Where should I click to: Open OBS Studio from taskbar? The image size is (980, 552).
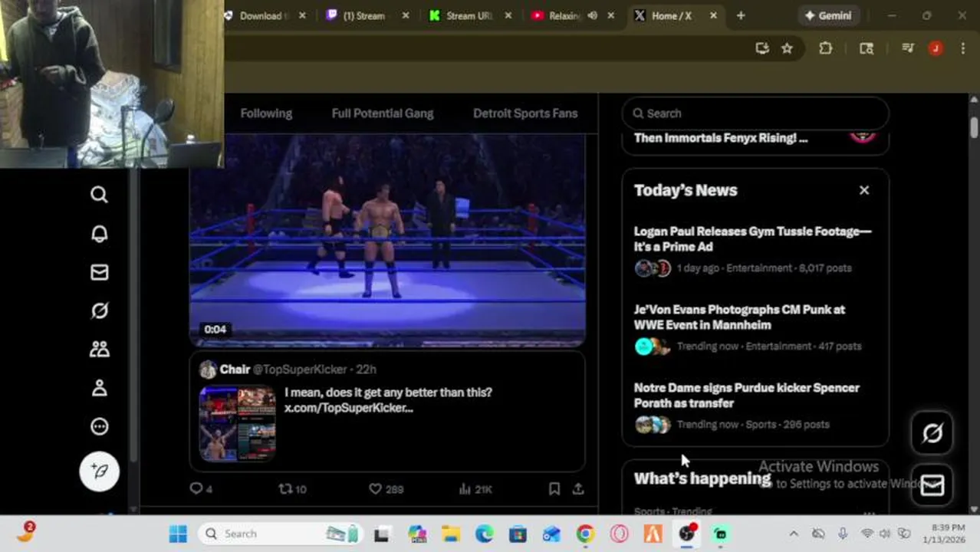tap(686, 534)
